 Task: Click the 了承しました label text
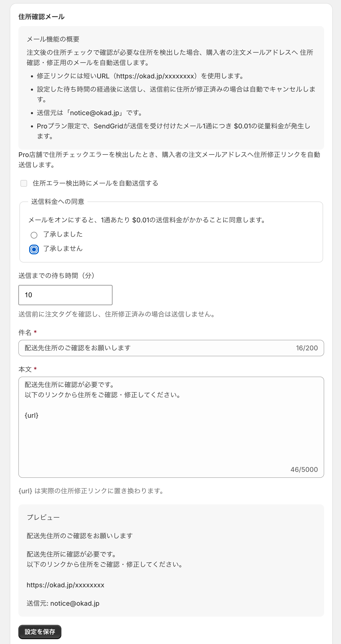(x=63, y=234)
